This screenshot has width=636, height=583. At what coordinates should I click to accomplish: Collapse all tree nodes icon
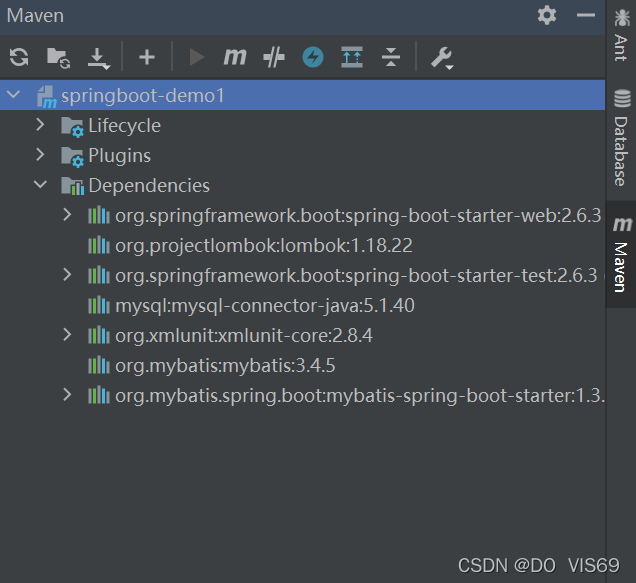tap(391, 57)
